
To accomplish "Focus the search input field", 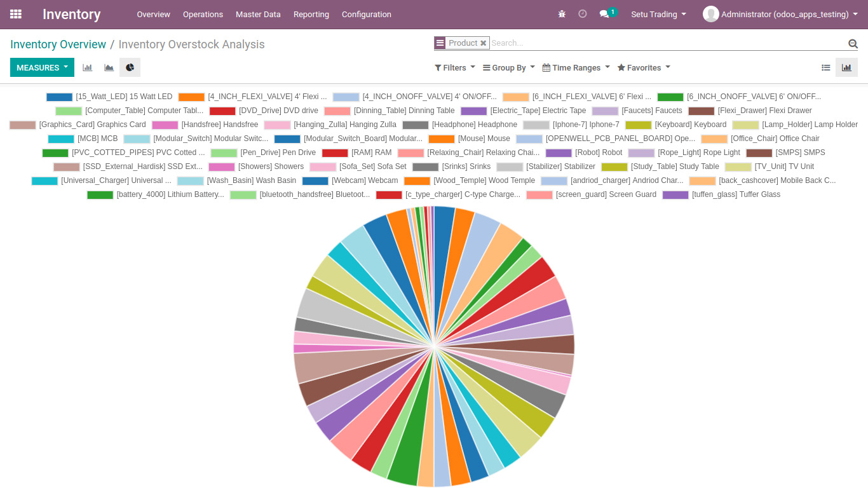I will 667,43.
